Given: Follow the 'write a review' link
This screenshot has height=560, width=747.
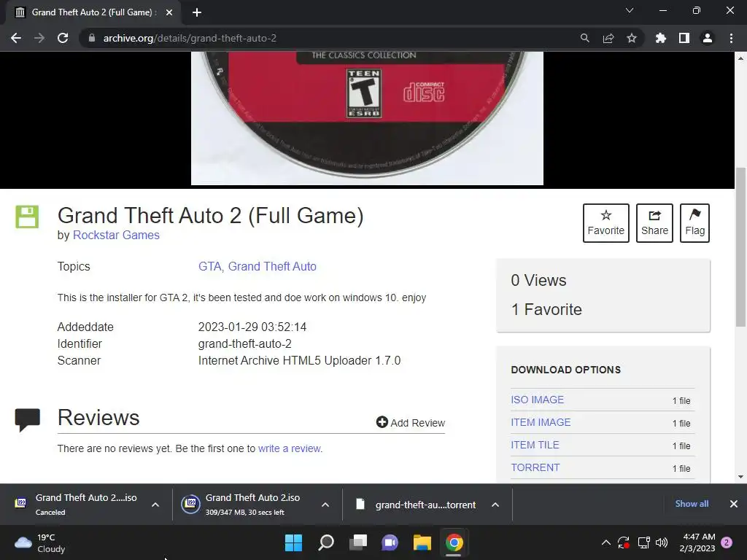Looking at the screenshot, I should point(289,448).
